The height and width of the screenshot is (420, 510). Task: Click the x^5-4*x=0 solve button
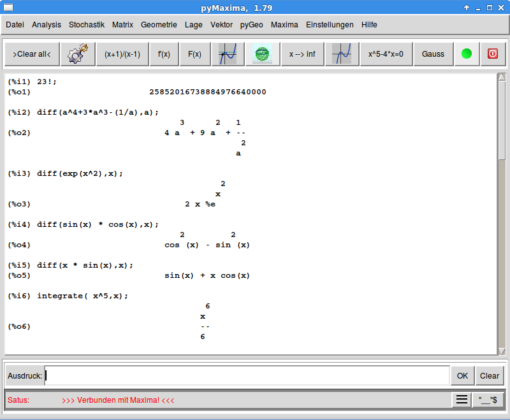[x=386, y=54]
